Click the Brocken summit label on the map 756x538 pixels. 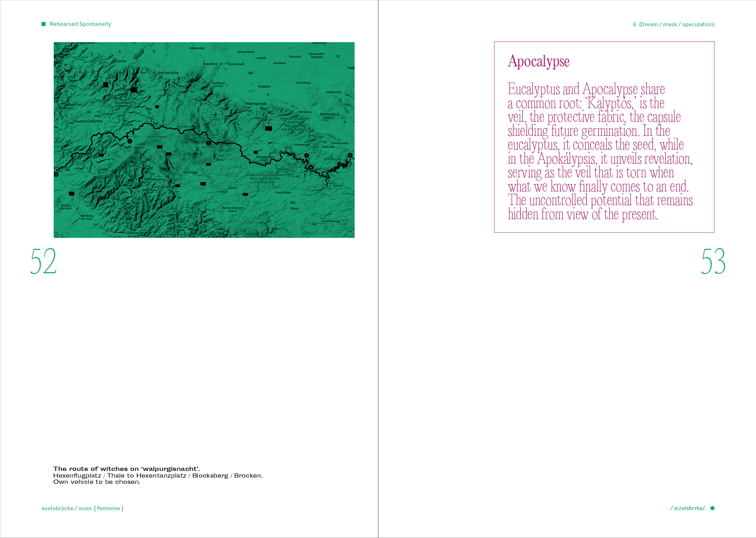point(183,127)
